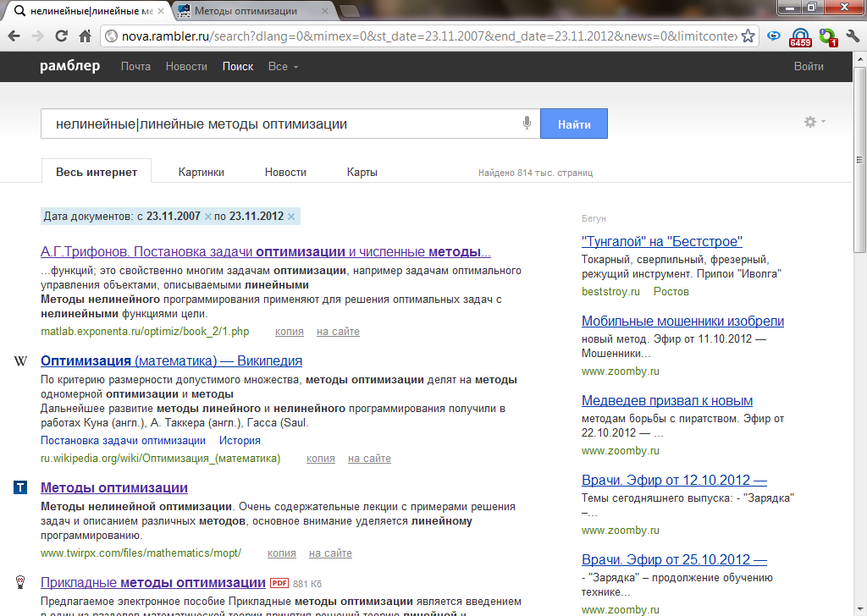
Task: Click the scrollbar up arrow
Action: [x=859, y=58]
